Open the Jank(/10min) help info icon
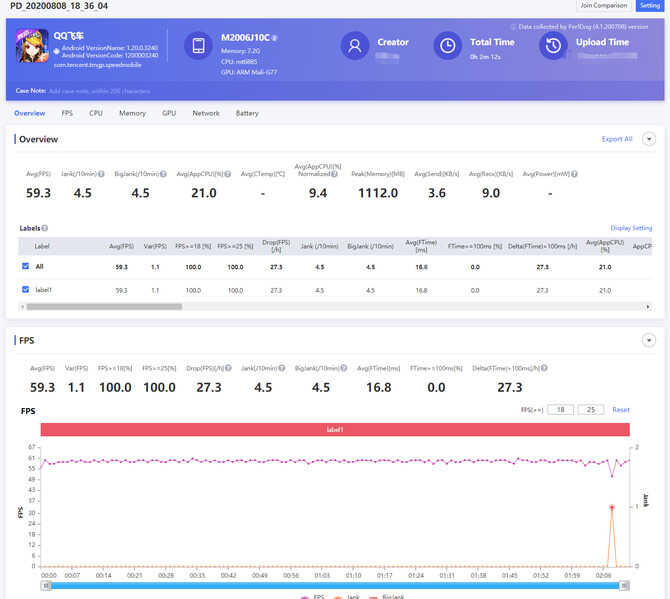Image resolution: width=670 pixels, height=599 pixels. click(x=101, y=174)
